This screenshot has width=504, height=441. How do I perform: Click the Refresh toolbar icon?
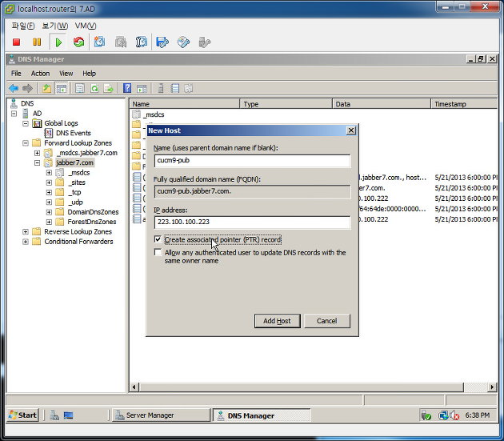[94, 89]
